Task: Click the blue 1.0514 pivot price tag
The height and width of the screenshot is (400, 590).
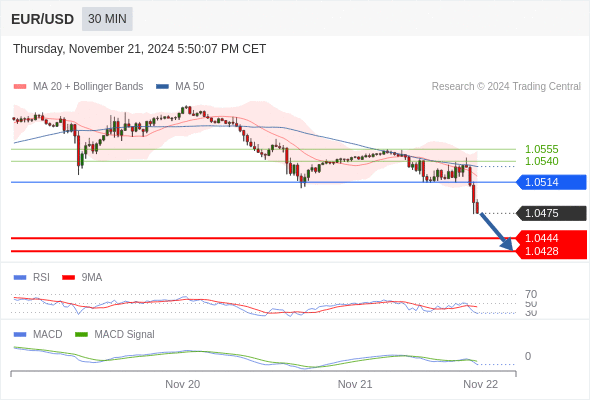Action: [551, 182]
